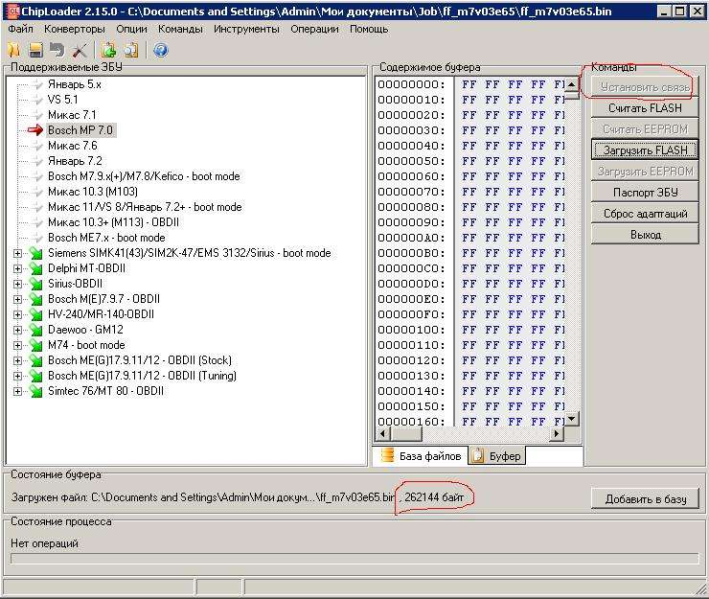The image size is (709, 599).
Task: Select Январь 7.2 in the ECU tree
Action: [74, 161]
